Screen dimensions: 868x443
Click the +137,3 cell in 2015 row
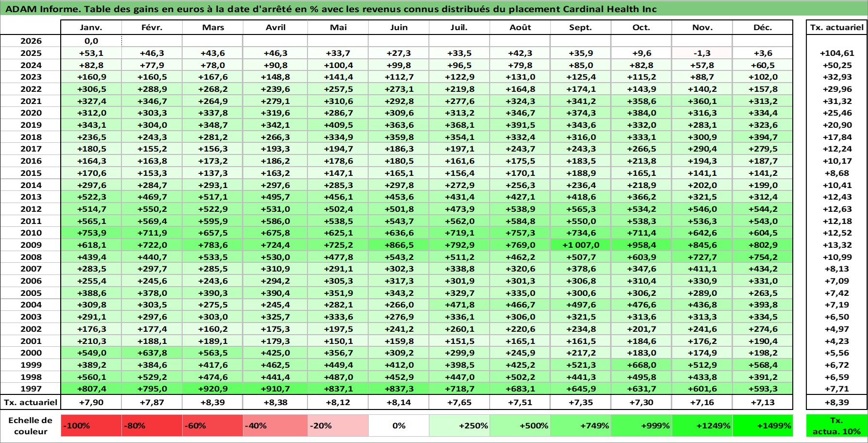(x=213, y=173)
